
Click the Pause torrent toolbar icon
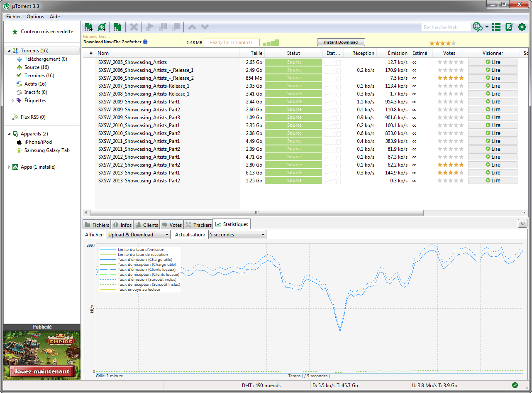pos(163,27)
